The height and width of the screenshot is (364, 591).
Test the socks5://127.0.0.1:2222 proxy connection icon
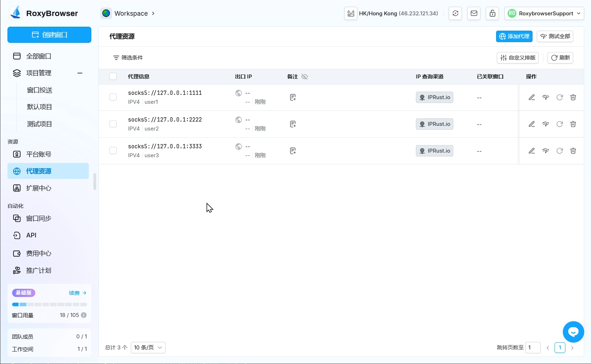pos(545,124)
